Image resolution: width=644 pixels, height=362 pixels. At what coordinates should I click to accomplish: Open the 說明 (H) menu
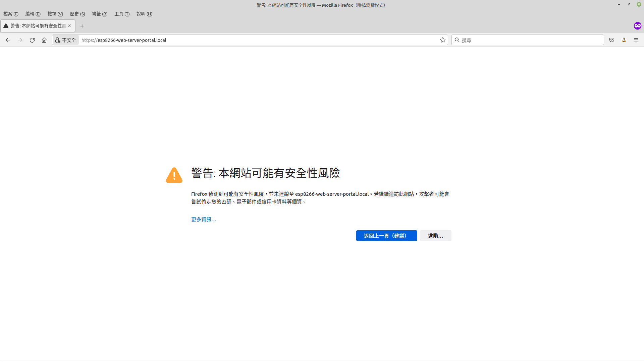[x=144, y=14]
